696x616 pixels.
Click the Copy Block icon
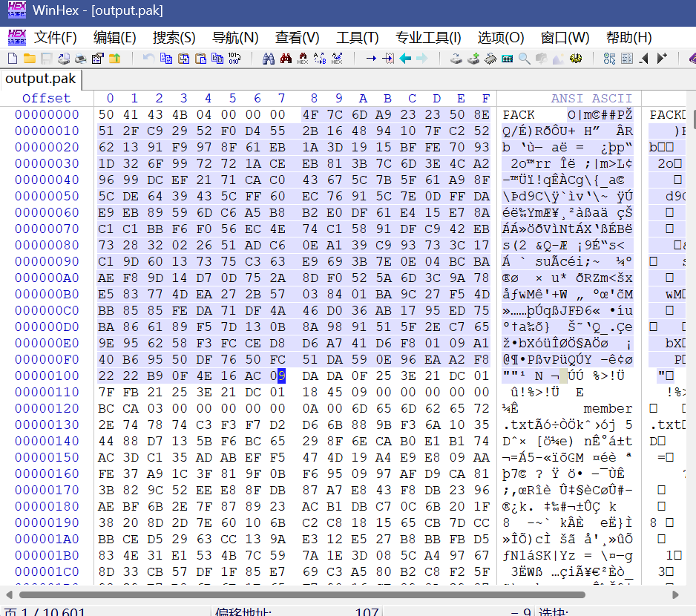tap(166, 59)
